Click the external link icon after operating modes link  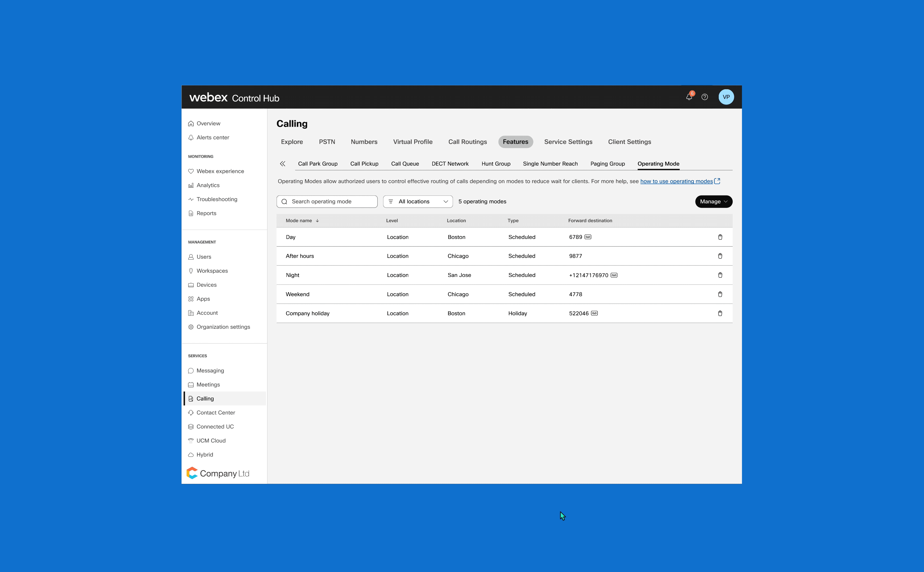[717, 181]
